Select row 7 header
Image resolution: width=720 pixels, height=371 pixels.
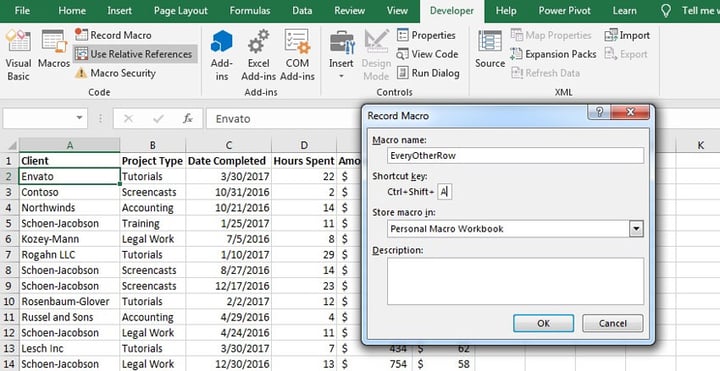9,254
